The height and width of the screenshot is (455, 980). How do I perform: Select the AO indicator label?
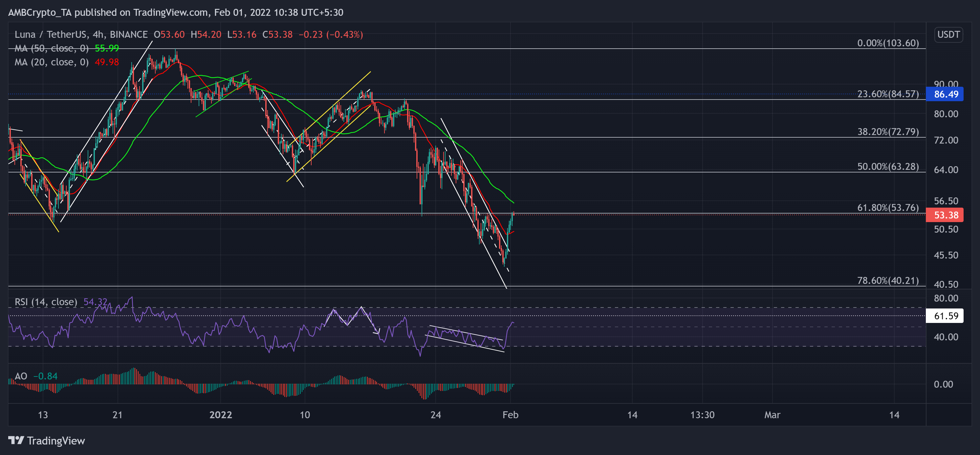[21, 376]
